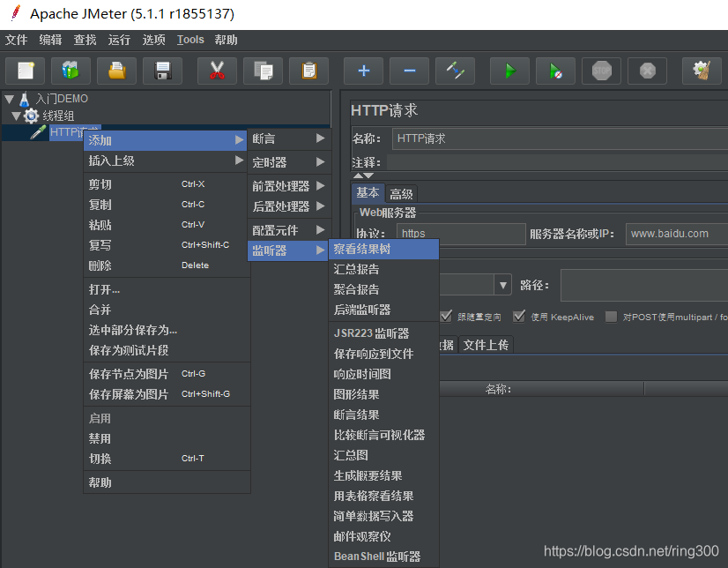Choose 复制 in context menu
The image size is (728, 568).
[x=167, y=205]
